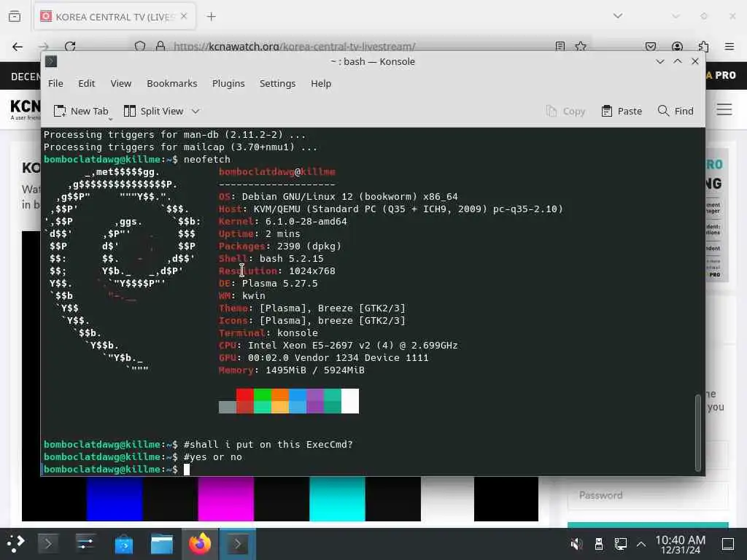Viewport: 747px width, 560px height.
Task: Click the New Tab button in Konsole
Action: pyautogui.click(x=81, y=111)
